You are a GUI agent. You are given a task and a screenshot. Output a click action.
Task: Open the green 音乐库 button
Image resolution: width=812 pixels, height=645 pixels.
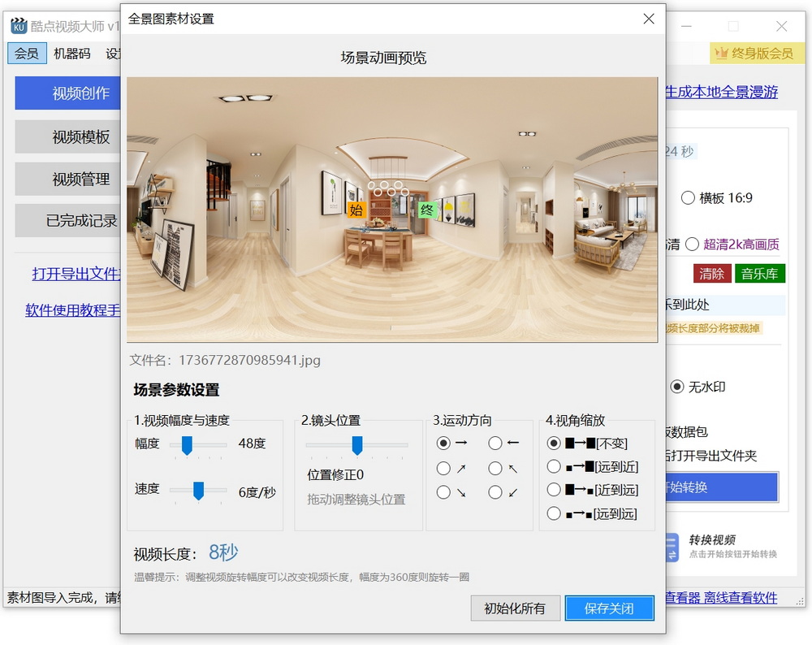coord(760,274)
